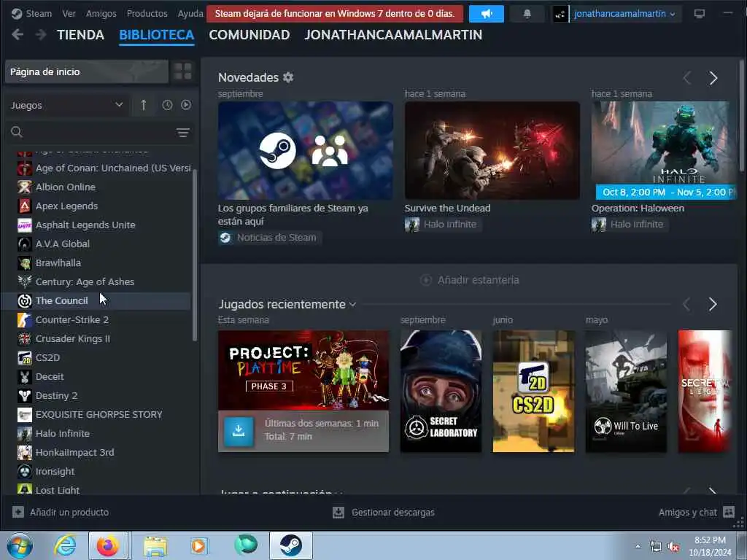Open the Amigos menu
Viewport: 747px width, 560px height.
click(101, 13)
